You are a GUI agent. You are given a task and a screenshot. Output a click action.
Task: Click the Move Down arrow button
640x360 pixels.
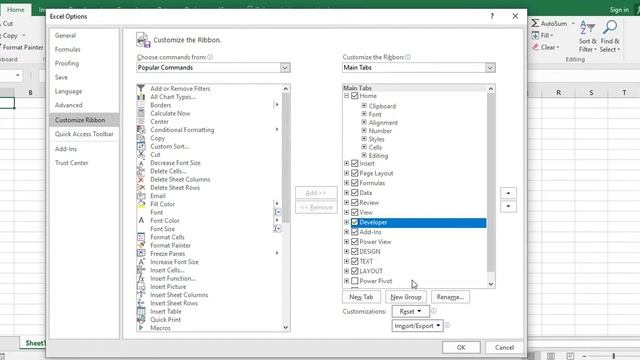pos(508,206)
